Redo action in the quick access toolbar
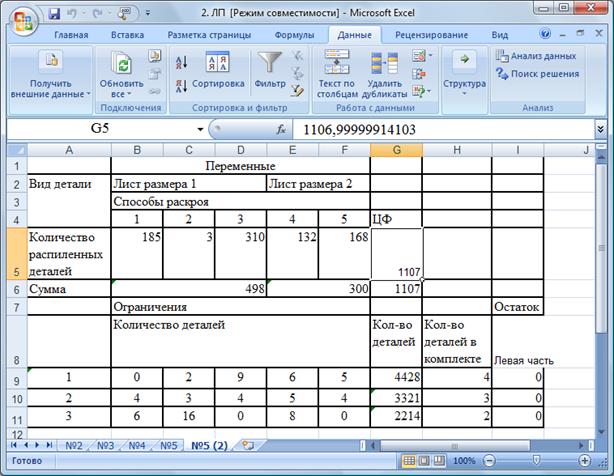 pyautogui.click(x=97, y=14)
